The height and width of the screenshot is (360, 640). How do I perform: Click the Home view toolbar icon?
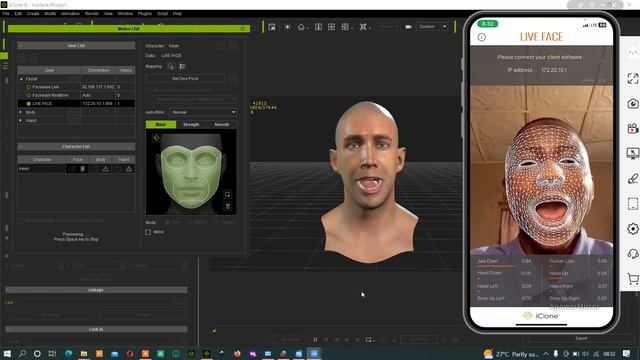point(301,27)
